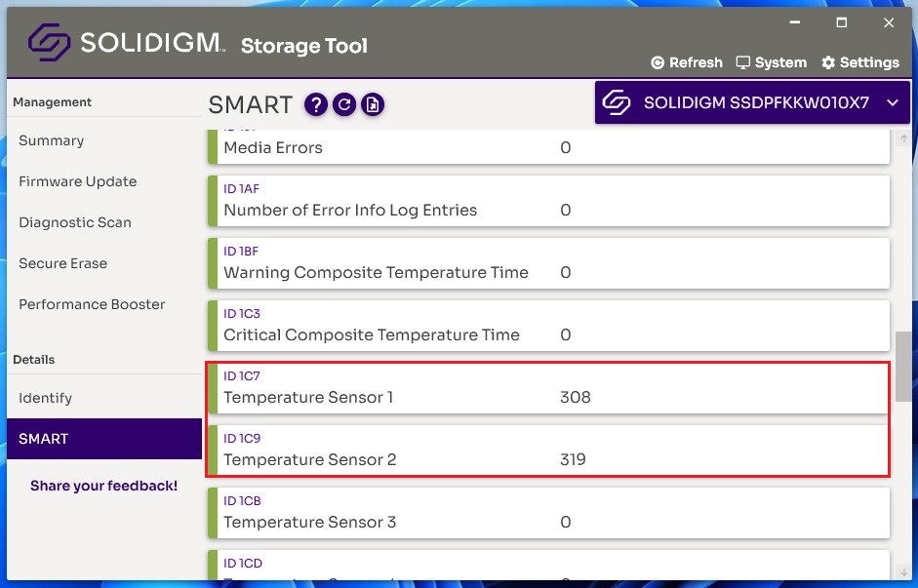Image resolution: width=918 pixels, height=588 pixels.
Task: Click the scrollbar down arrow
Action: coord(903,571)
